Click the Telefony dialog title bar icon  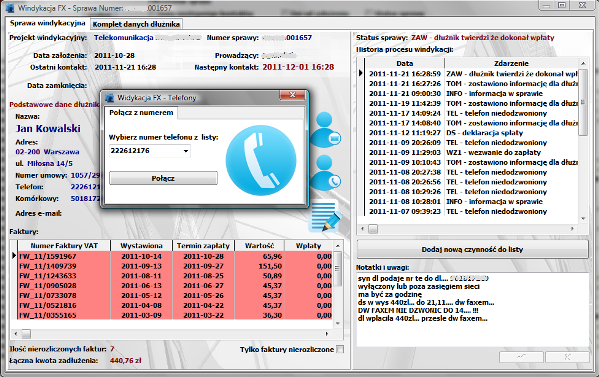click(x=110, y=97)
